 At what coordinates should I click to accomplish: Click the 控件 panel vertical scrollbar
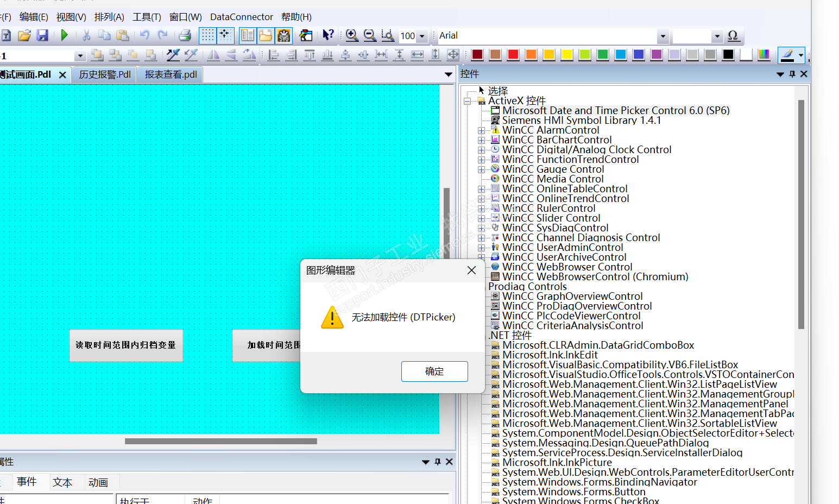tap(801, 215)
